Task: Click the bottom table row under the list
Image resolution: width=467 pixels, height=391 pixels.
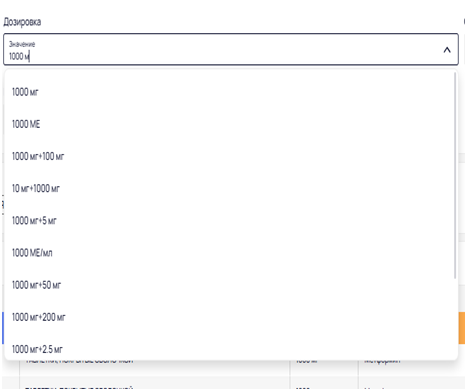Action: click(233, 383)
